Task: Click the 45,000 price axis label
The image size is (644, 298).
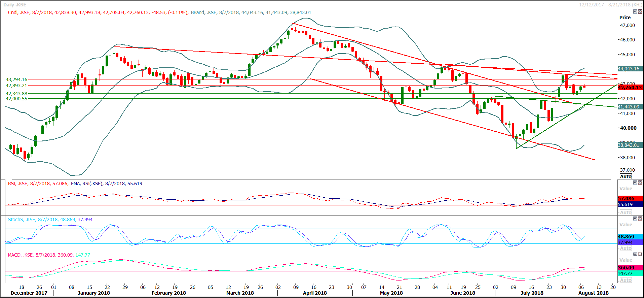Action: (628, 55)
